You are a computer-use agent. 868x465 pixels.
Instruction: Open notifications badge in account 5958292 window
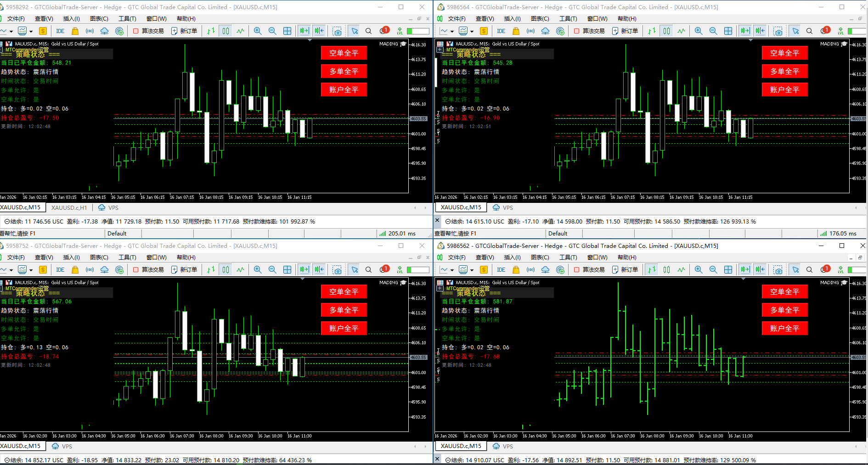384,30
